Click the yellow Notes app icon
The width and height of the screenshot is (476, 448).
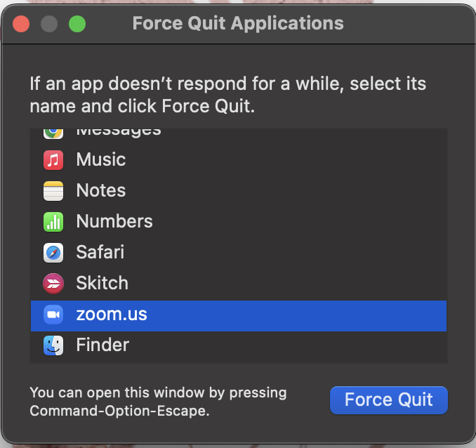tap(53, 190)
